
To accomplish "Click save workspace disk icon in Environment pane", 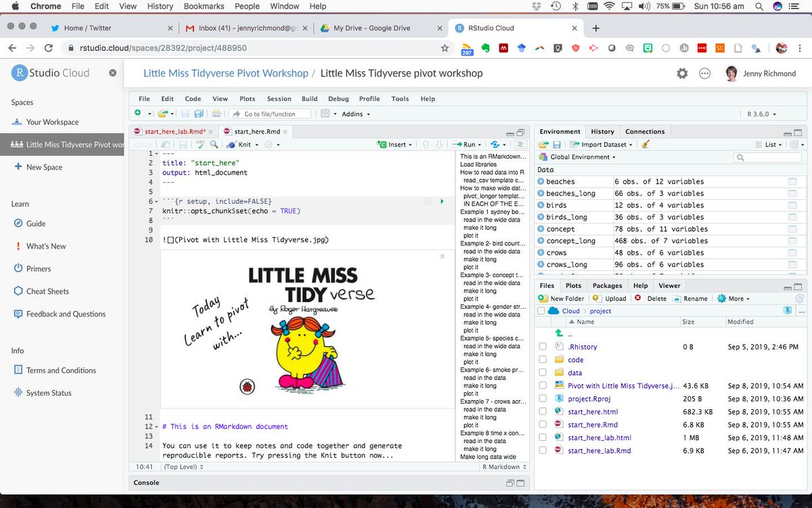I will click(x=556, y=144).
